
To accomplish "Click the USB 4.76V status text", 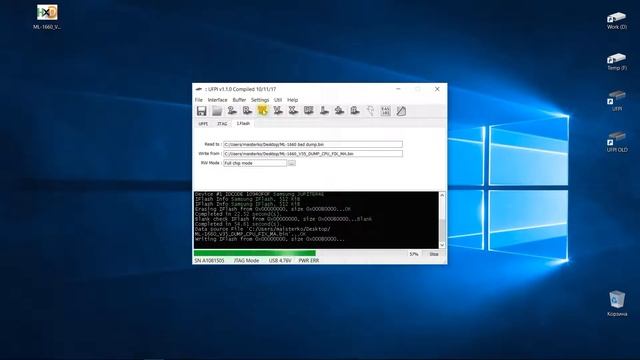I will [x=280, y=260].
